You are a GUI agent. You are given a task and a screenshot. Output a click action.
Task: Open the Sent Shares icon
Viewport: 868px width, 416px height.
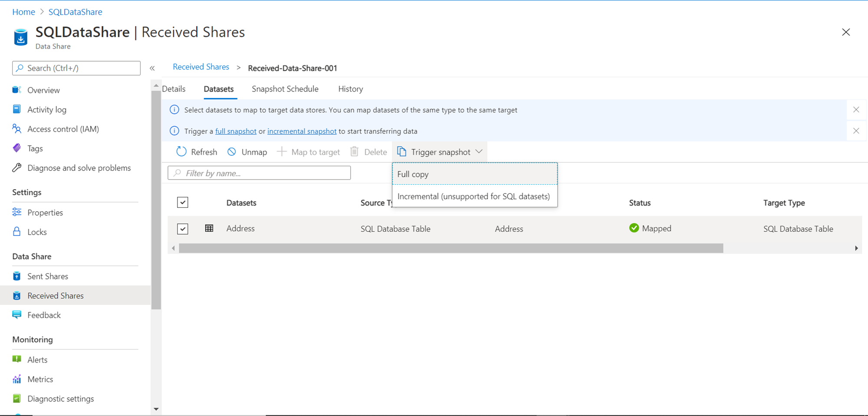pos(17,276)
